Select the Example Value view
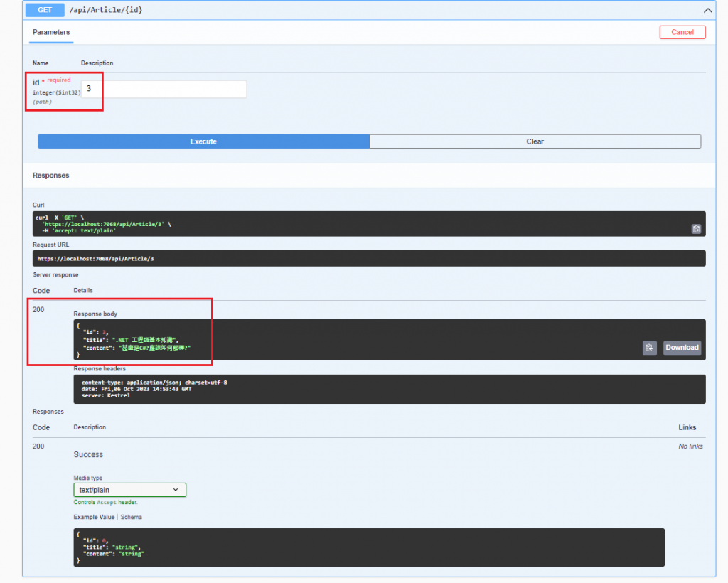 point(94,517)
